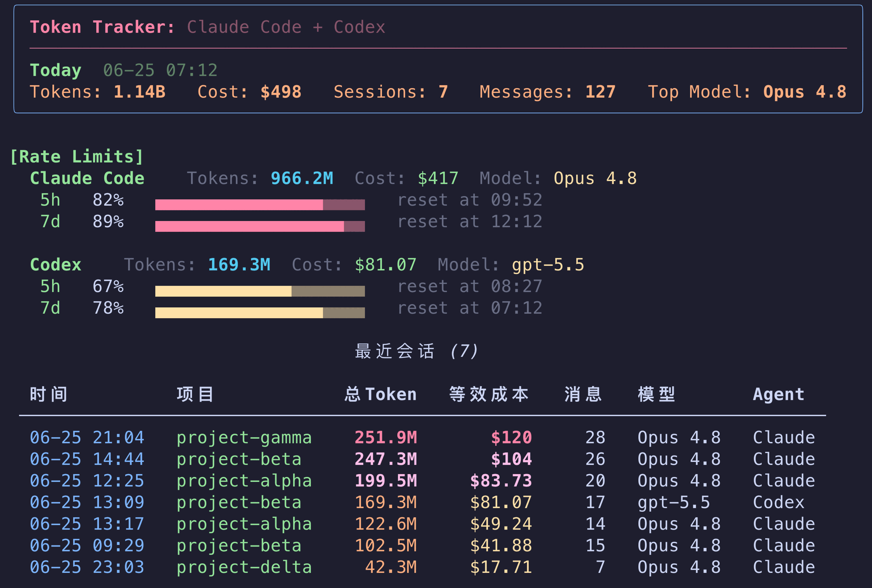Select the "247.3M" token total
Image resolution: width=872 pixels, height=588 pixels.
point(386,459)
